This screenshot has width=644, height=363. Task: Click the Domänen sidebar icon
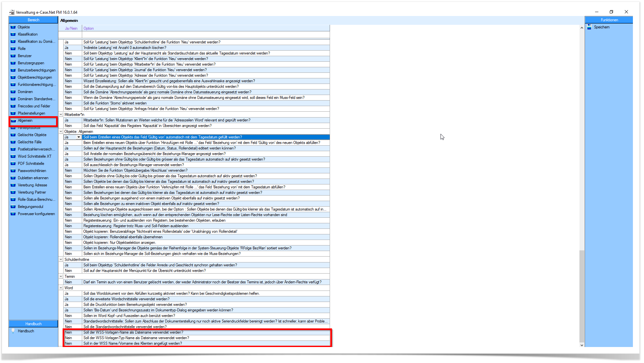click(x=13, y=92)
